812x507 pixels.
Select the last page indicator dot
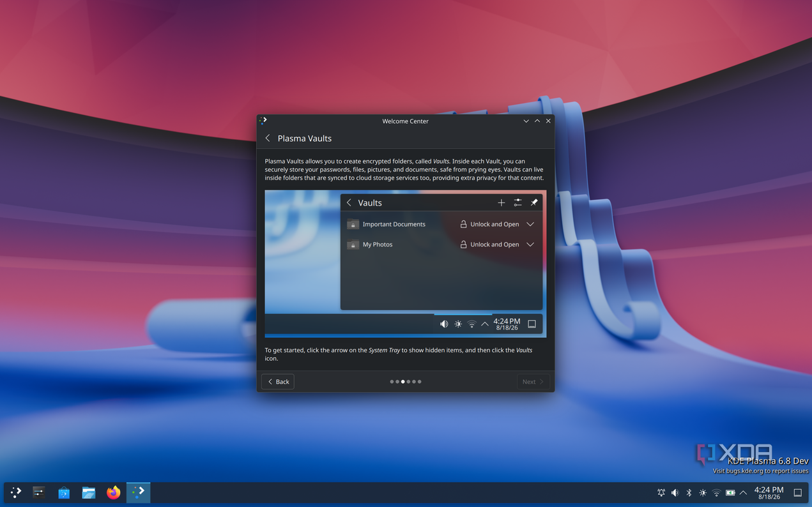pyautogui.click(x=419, y=382)
